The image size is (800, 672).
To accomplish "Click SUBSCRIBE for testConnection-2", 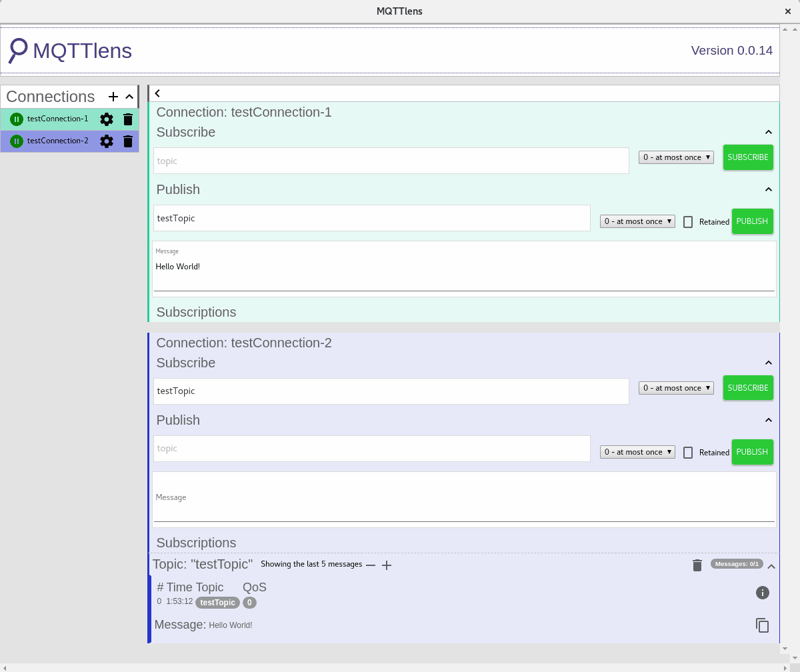I will [748, 387].
